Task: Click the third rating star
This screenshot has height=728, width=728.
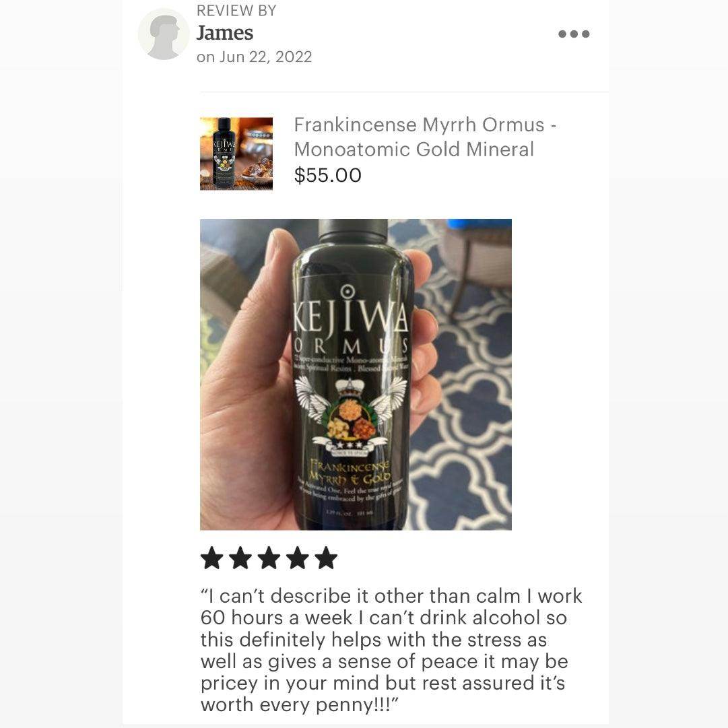Action: point(269,558)
